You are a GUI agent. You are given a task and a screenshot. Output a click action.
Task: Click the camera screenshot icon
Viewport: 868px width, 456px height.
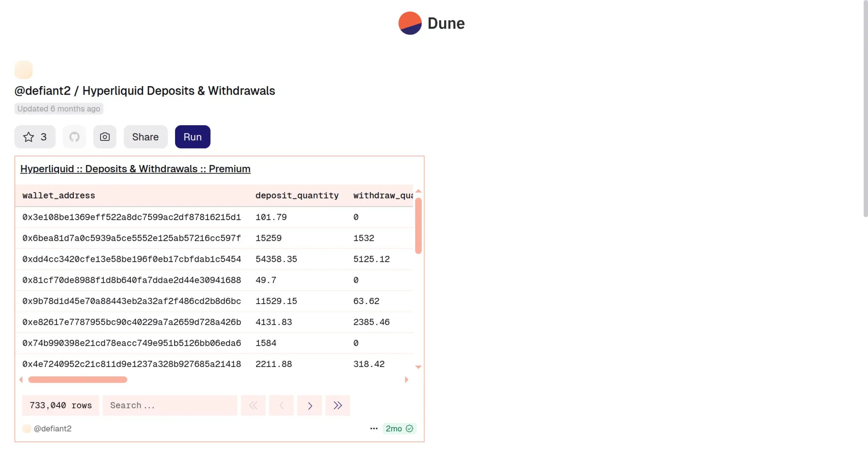click(x=105, y=137)
